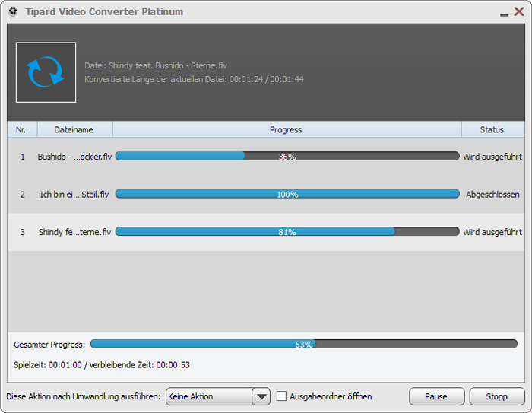532x413 pixels.
Task: Click the Tipard Video Converter Platinum title
Action: pos(104,11)
